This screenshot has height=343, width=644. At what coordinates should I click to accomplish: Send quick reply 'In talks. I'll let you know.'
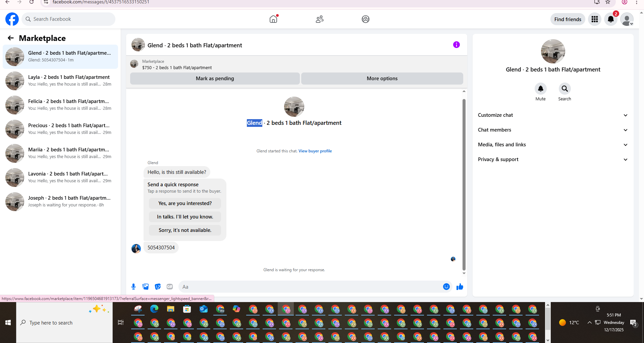[185, 217]
